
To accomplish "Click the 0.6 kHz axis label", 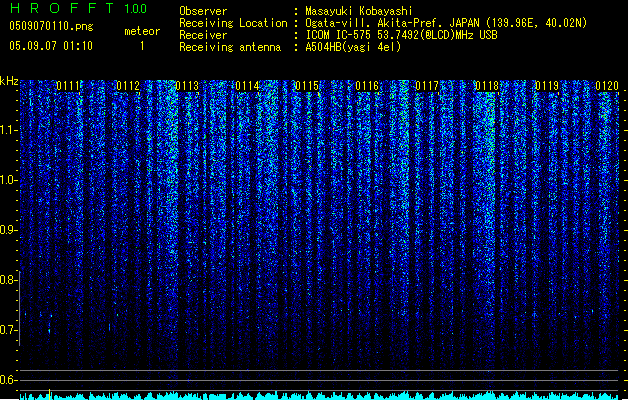I will tap(9, 380).
